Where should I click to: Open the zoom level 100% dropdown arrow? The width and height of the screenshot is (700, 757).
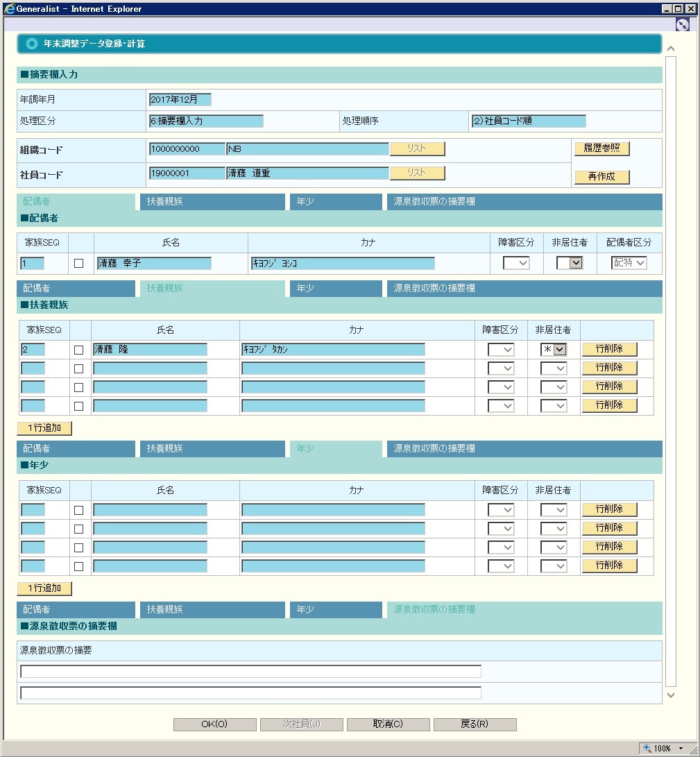(681, 748)
